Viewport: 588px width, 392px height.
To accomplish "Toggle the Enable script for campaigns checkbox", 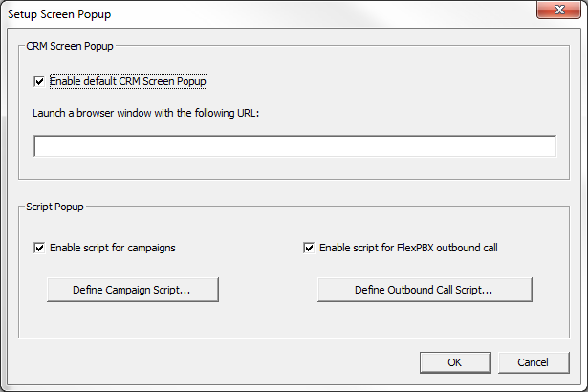I will [x=39, y=248].
